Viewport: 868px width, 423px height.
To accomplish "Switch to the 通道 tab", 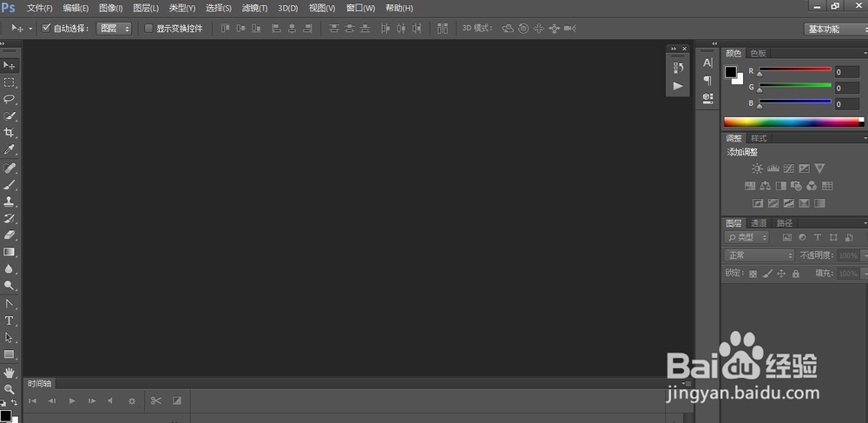I will tap(759, 223).
